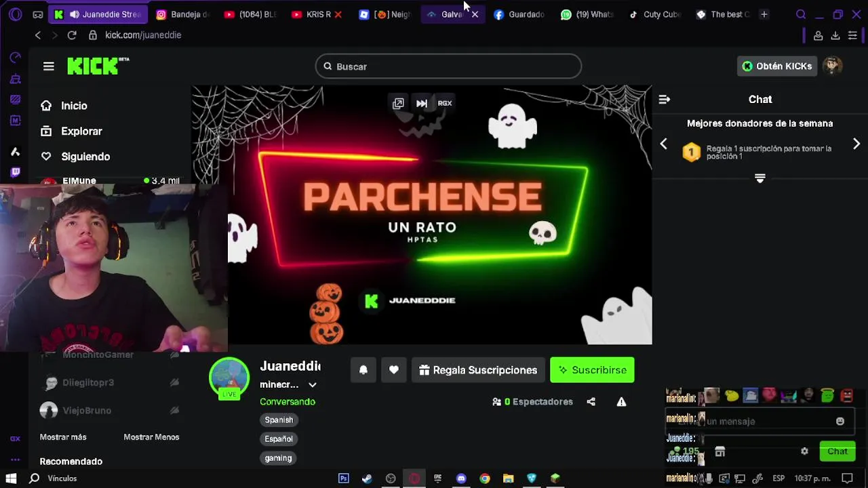Click the Spanish tag
This screenshot has height=488, width=868.
279,420
